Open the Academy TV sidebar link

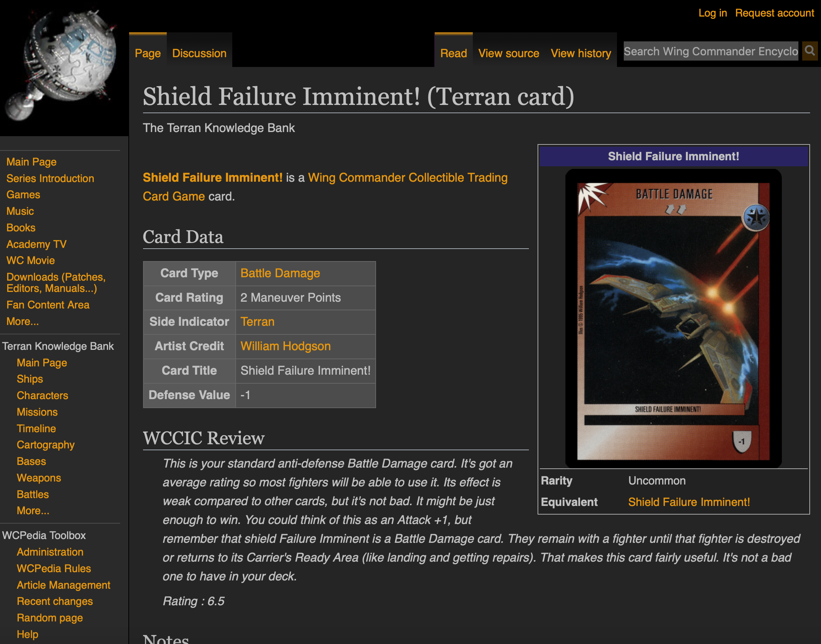click(36, 244)
